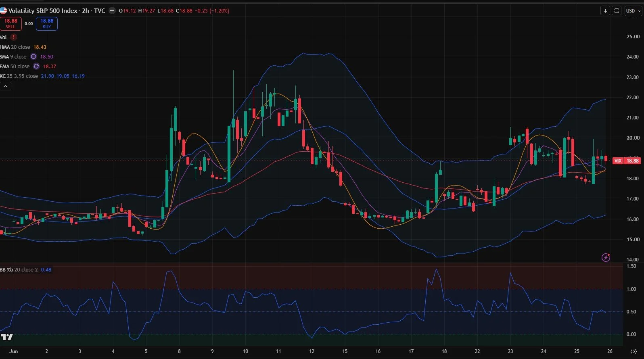The image size is (644, 359).
Task: Click the 14.00 price scale label
Action: click(x=633, y=260)
